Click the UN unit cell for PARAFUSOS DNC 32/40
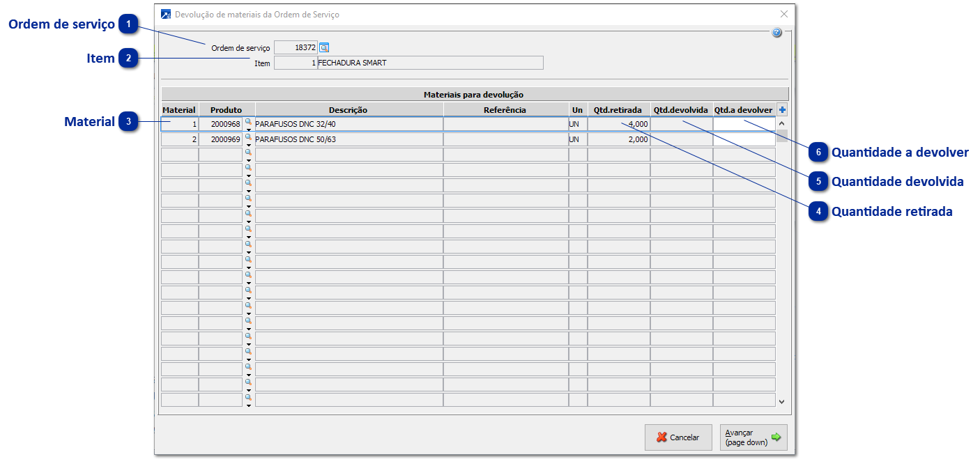This screenshot has width=980, height=466. click(x=577, y=124)
